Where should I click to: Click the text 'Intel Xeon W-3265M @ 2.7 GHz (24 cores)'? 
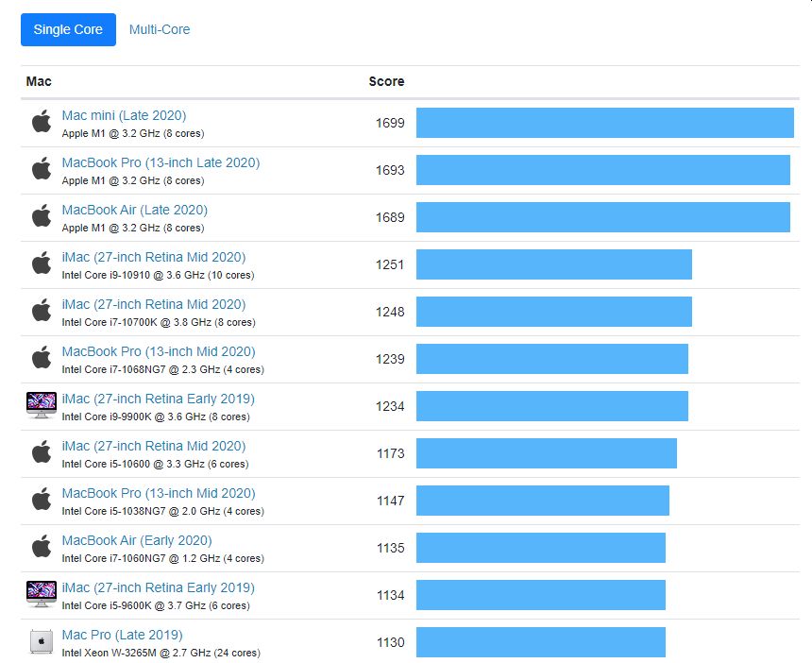tap(161, 653)
